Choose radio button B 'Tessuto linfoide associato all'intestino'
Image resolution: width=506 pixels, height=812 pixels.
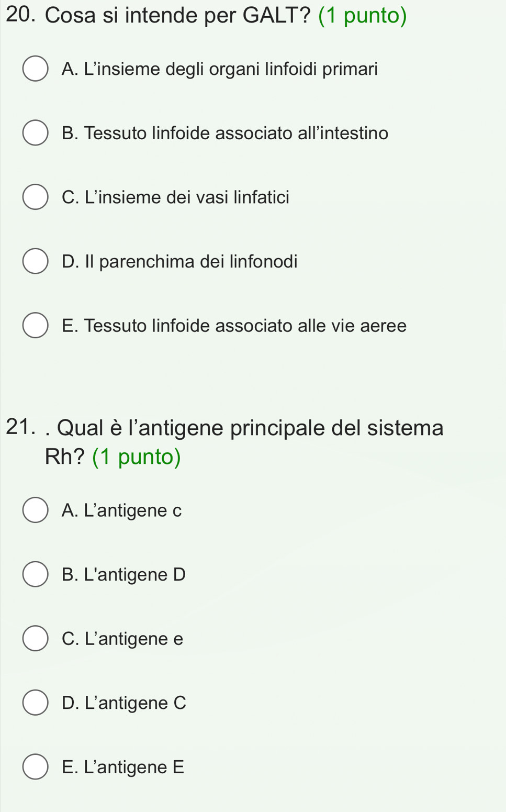pyautogui.click(x=35, y=133)
